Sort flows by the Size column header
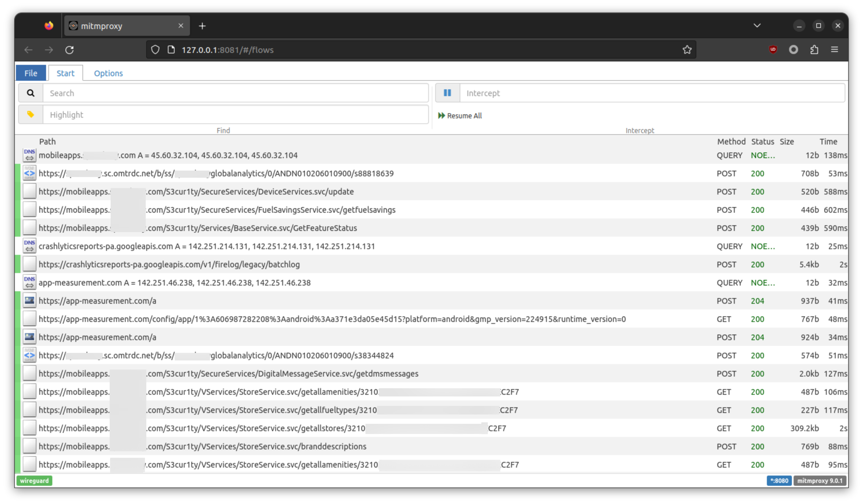The height and width of the screenshot is (504, 863). point(787,142)
